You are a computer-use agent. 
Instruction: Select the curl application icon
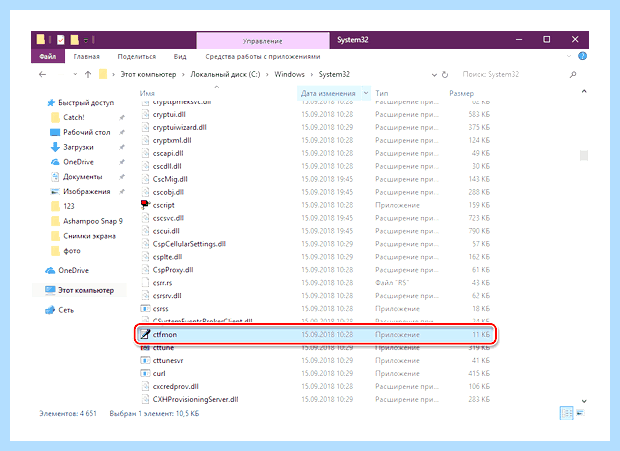click(x=146, y=373)
